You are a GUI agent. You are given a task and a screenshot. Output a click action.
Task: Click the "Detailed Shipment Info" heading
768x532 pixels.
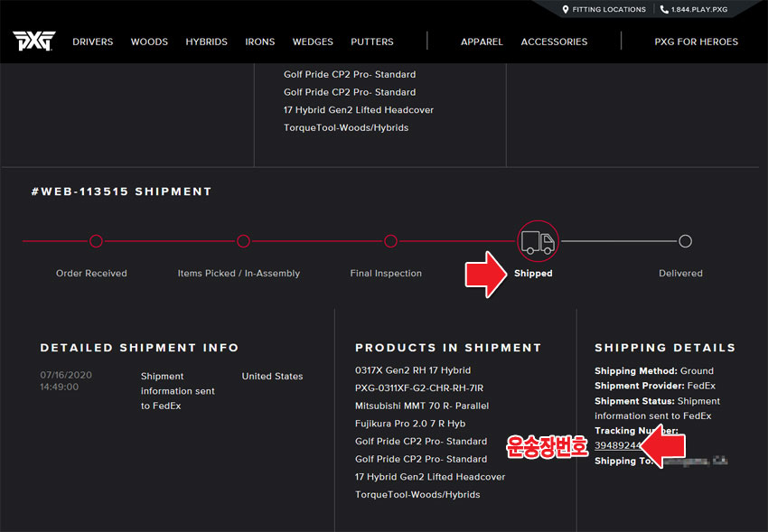coord(139,348)
